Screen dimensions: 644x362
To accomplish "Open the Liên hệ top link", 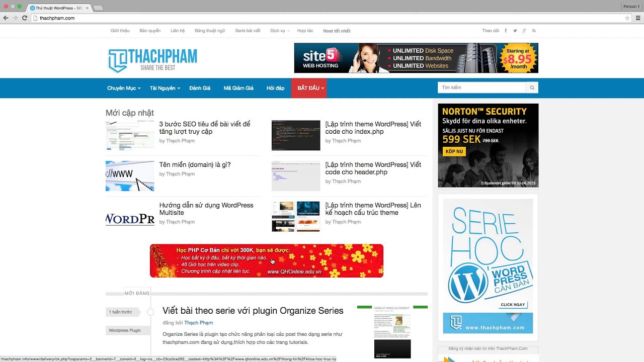I will [178, 31].
